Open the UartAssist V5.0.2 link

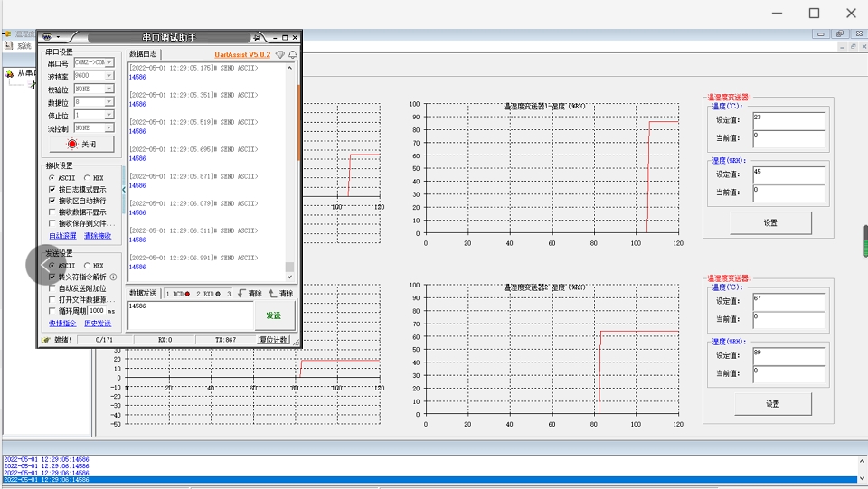pyautogui.click(x=242, y=55)
